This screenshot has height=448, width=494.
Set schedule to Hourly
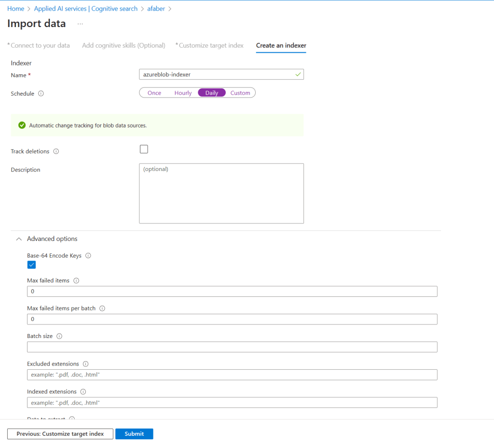click(x=183, y=93)
